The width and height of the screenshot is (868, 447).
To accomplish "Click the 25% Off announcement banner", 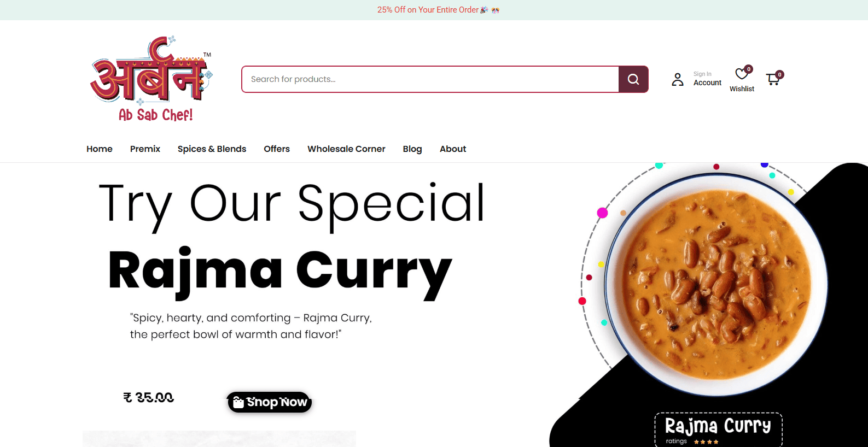I will pyautogui.click(x=438, y=10).
